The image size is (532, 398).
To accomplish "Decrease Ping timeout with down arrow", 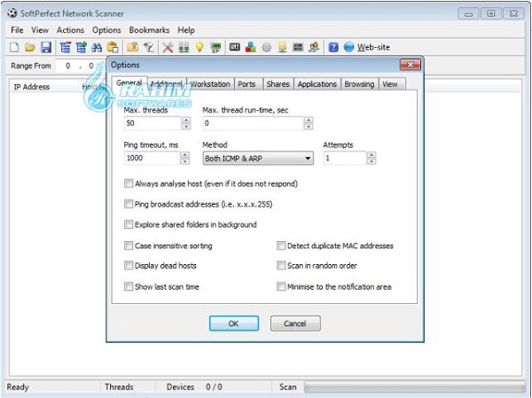I will 184,161.
